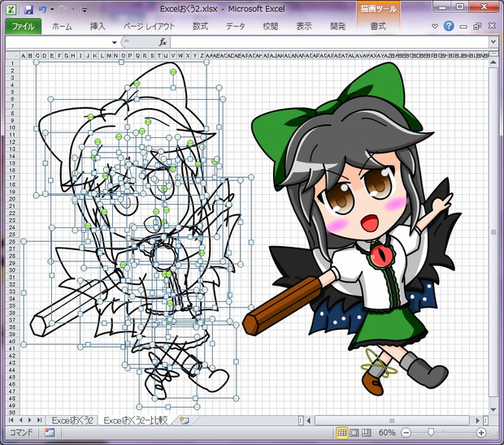Open the Undo history dropdown arrow
The height and width of the screenshot is (445, 504).
[x=52, y=10]
